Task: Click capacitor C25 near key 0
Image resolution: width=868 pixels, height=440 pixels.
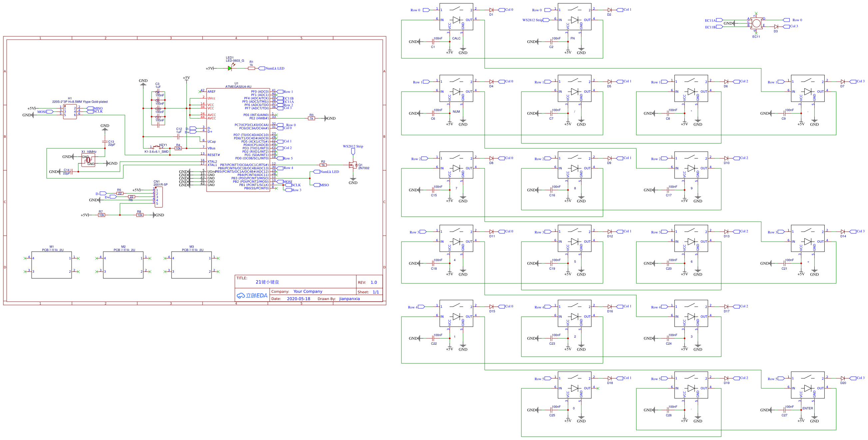Action: [x=551, y=410]
